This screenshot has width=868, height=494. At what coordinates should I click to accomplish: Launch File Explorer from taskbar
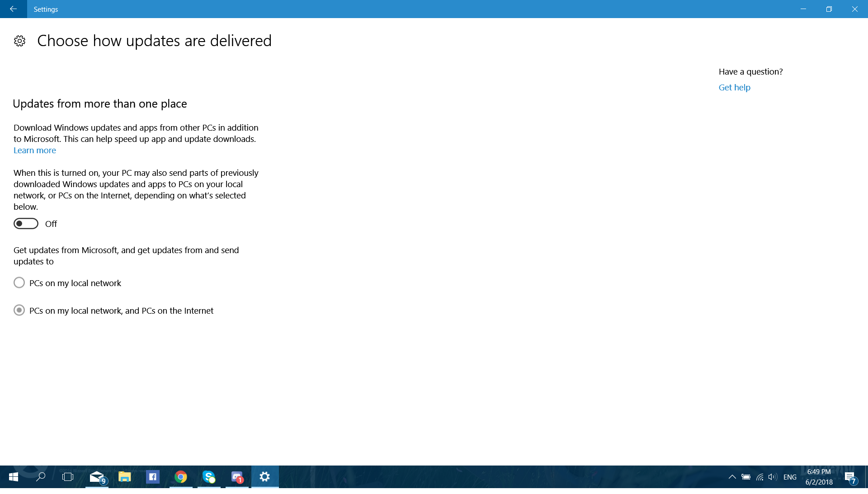[x=124, y=477]
